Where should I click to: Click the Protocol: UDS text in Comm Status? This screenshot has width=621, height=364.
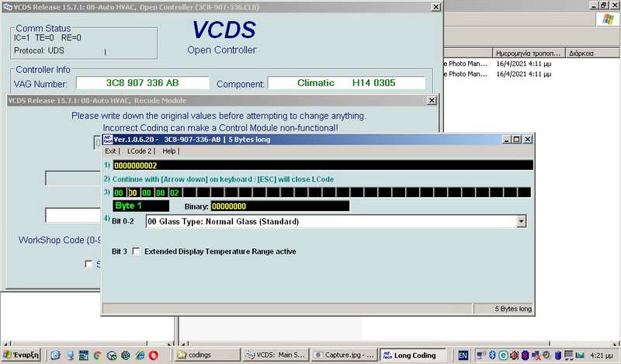coord(39,50)
